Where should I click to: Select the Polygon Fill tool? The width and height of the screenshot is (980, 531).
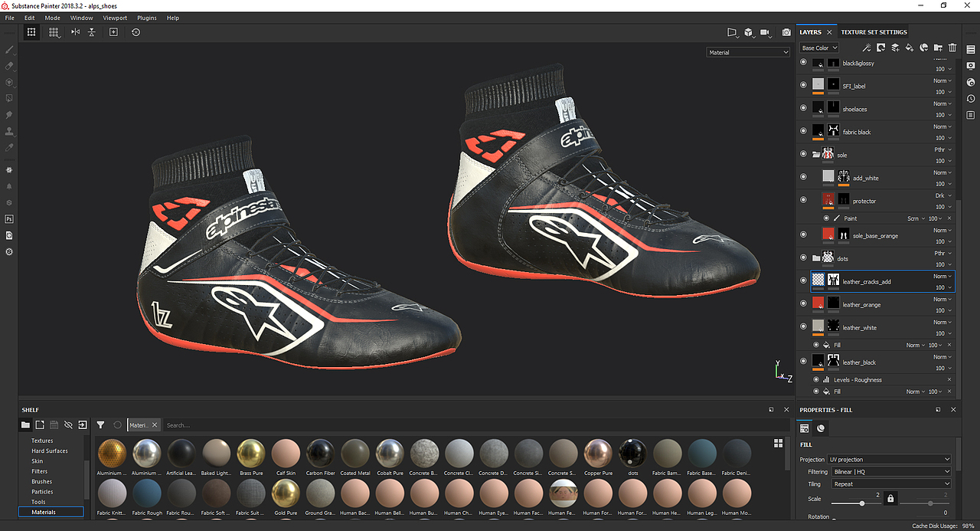pyautogui.click(x=9, y=98)
